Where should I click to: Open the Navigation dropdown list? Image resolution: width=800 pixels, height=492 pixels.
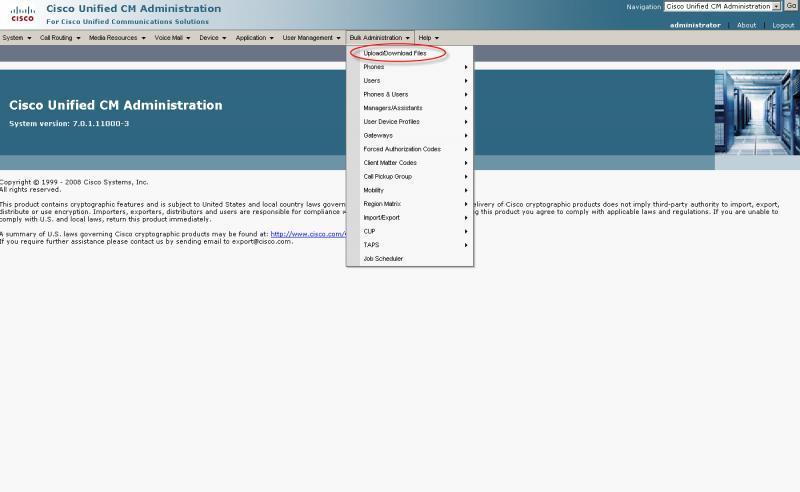pos(722,7)
